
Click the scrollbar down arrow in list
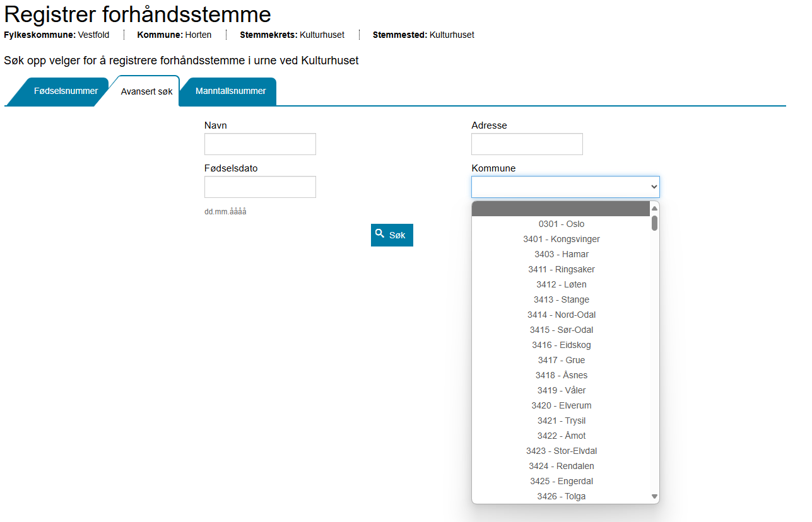[x=654, y=497]
